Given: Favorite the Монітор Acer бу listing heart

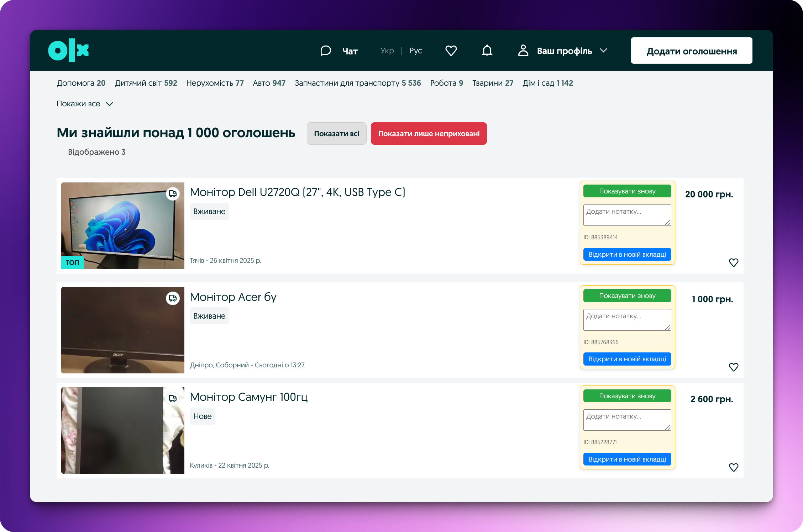Looking at the screenshot, I should 734,367.
